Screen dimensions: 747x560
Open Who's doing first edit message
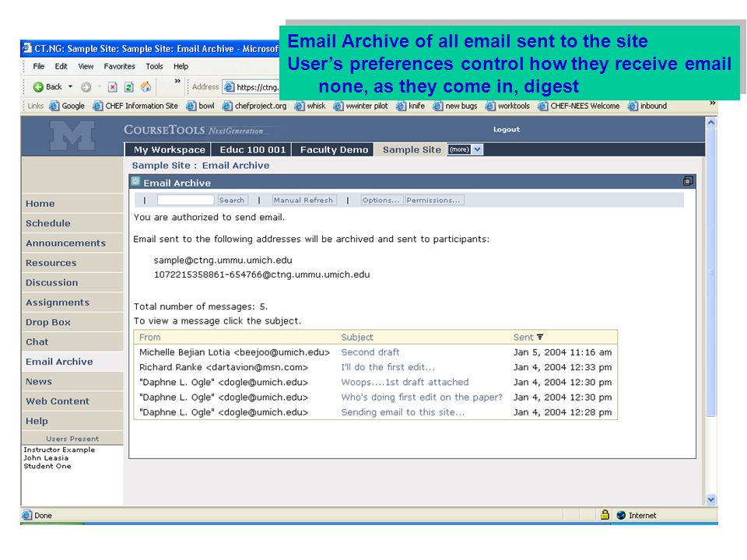click(422, 397)
